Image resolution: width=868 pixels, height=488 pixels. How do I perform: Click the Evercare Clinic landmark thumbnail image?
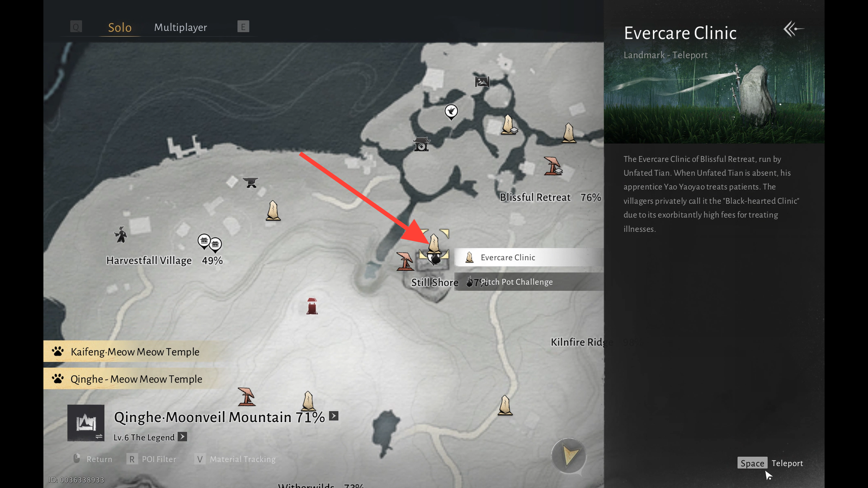714,104
